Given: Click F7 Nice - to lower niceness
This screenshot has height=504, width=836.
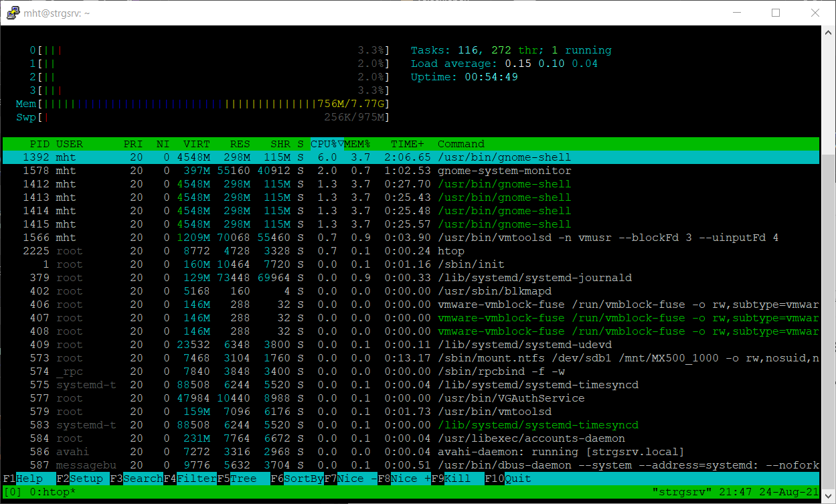Looking at the screenshot, I should coord(350,479).
